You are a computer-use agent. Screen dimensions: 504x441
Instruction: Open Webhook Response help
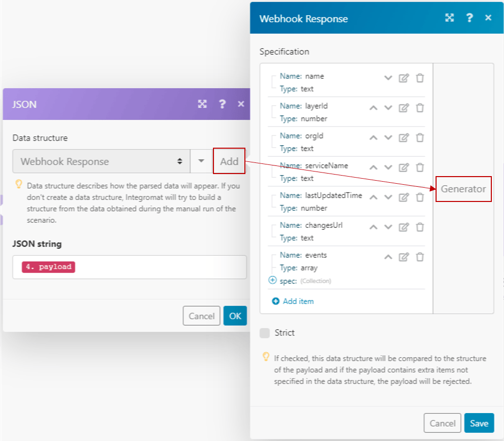point(470,18)
